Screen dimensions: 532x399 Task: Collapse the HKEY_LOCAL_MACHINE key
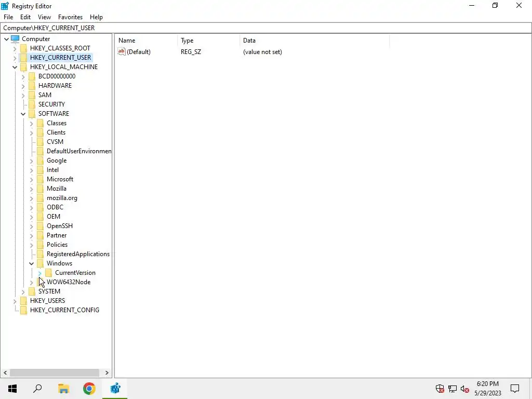pos(15,67)
